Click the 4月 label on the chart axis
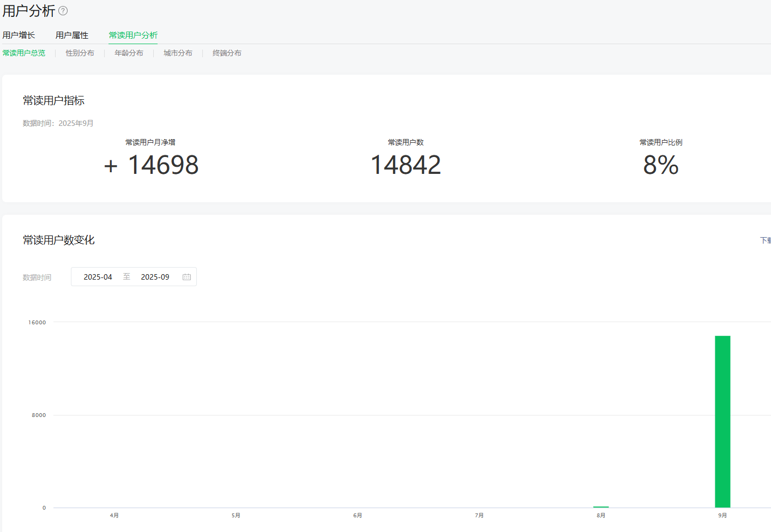771x532 pixels. (x=114, y=516)
